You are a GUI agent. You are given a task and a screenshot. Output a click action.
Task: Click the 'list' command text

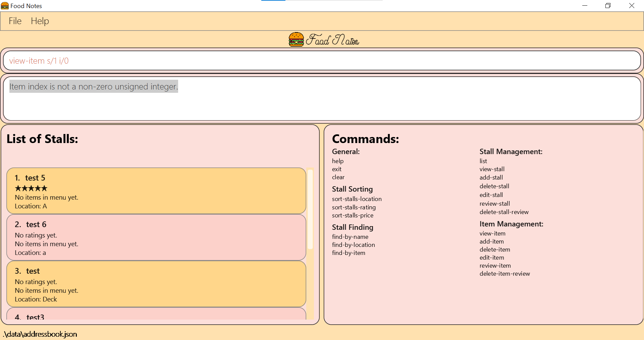pos(483,161)
